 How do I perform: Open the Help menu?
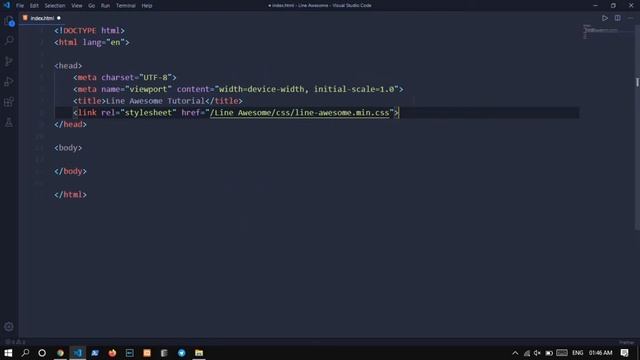click(x=147, y=6)
